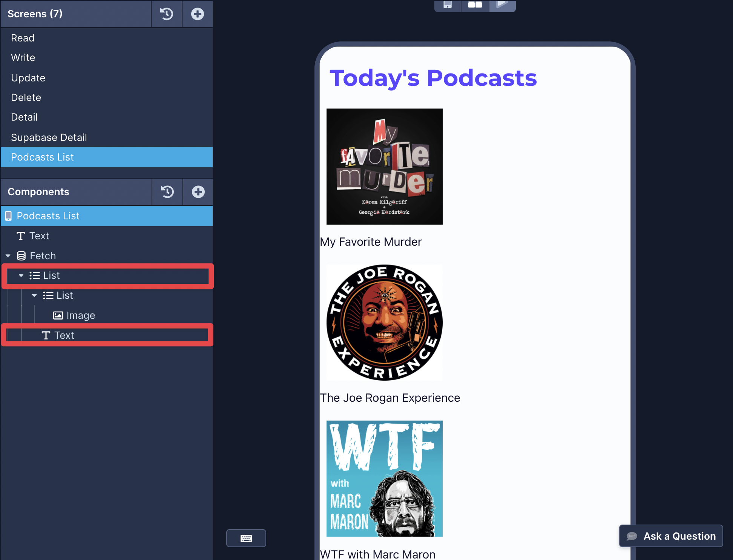Open Components history with the clock icon
This screenshot has width=733, height=560.
coord(167,192)
